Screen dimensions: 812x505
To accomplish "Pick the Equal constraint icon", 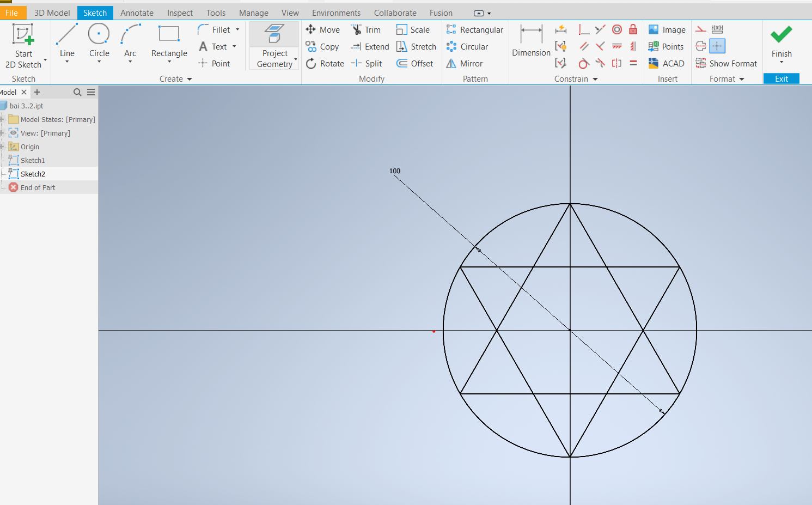I will pos(633,63).
